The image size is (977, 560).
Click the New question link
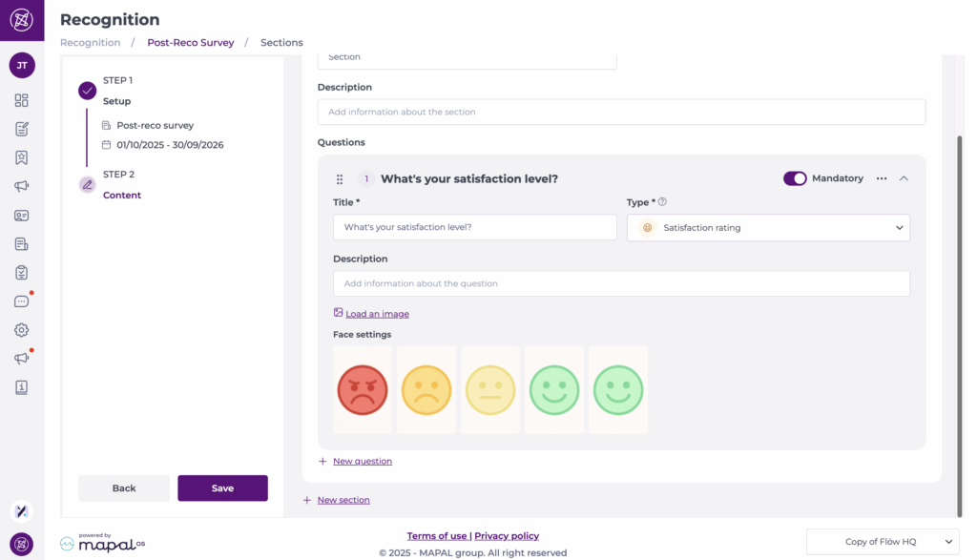(x=362, y=462)
